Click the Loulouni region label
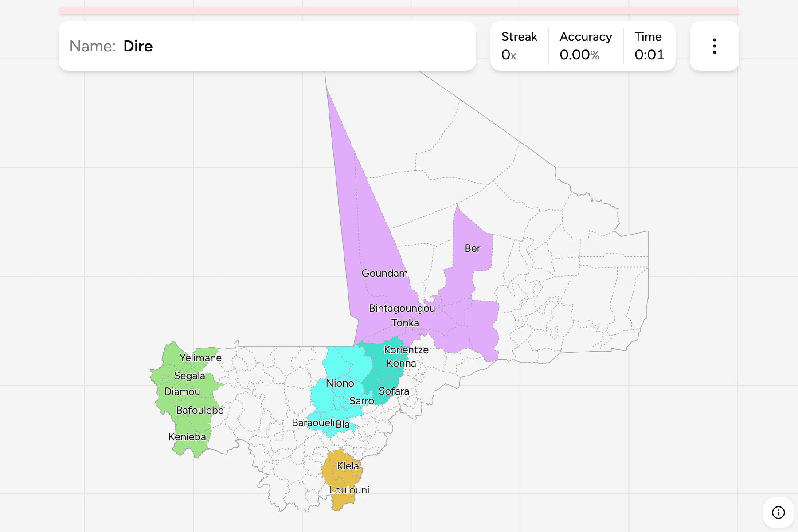This screenshot has width=798, height=532. pyautogui.click(x=349, y=490)
